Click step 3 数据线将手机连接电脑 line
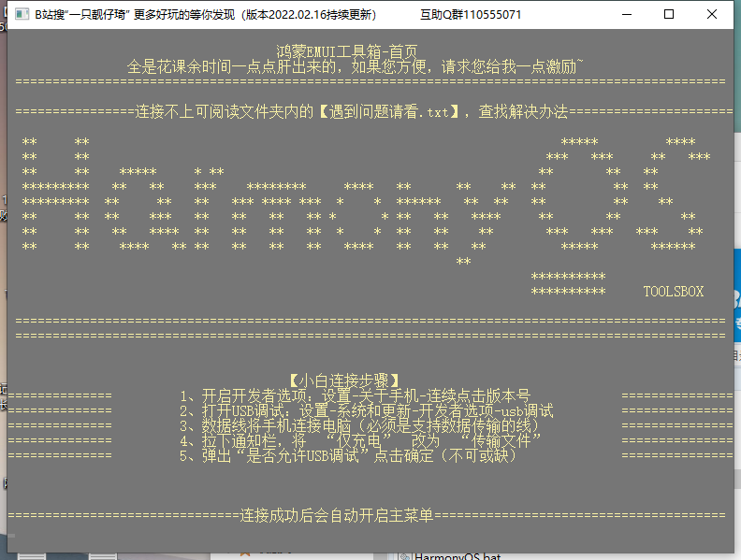The width and height of the screenshot is (741, 560). (359, 425)
